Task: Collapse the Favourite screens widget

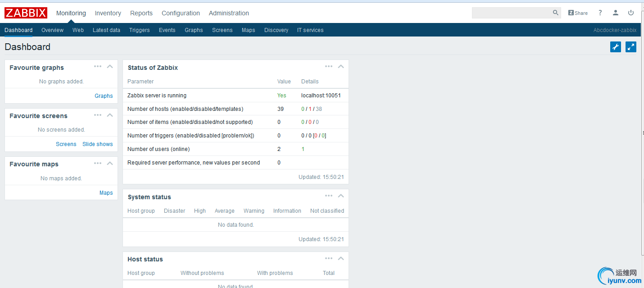Action: [x=110, y=115]
